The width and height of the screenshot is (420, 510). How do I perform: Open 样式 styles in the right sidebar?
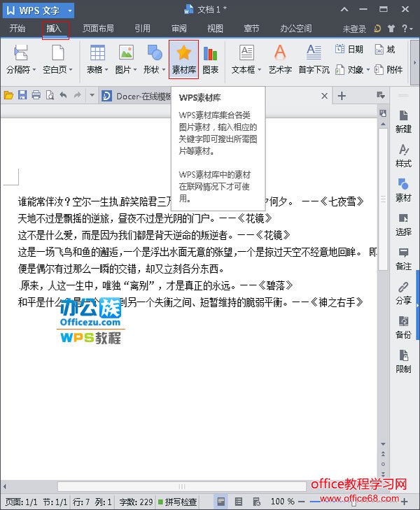(403, 156)
